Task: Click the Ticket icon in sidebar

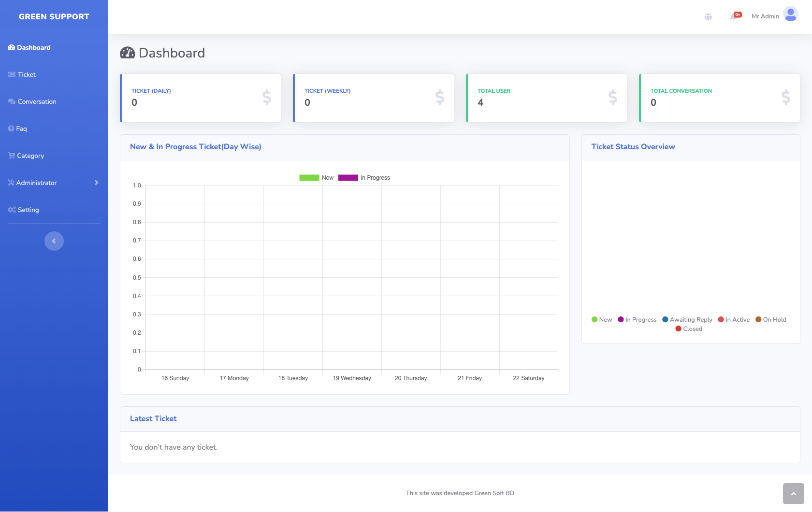Action: tap(12, 74)
